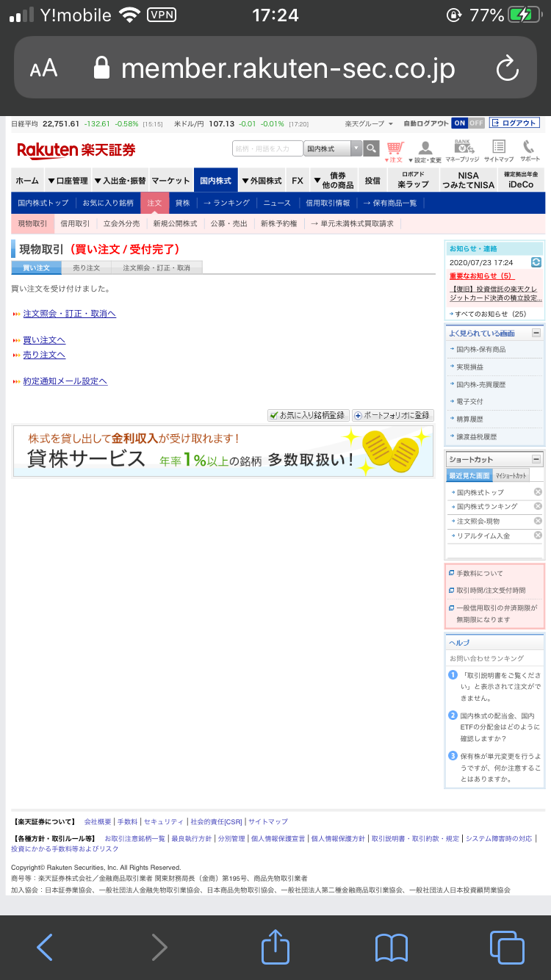
Task: Open the 楽ラップ tab
Action: pos(413,180)
